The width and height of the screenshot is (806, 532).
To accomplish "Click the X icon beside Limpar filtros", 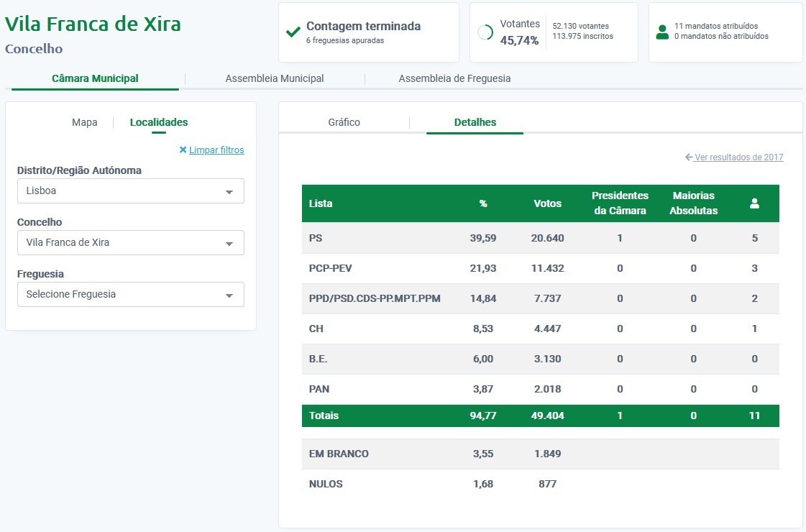I will point(183,150).
